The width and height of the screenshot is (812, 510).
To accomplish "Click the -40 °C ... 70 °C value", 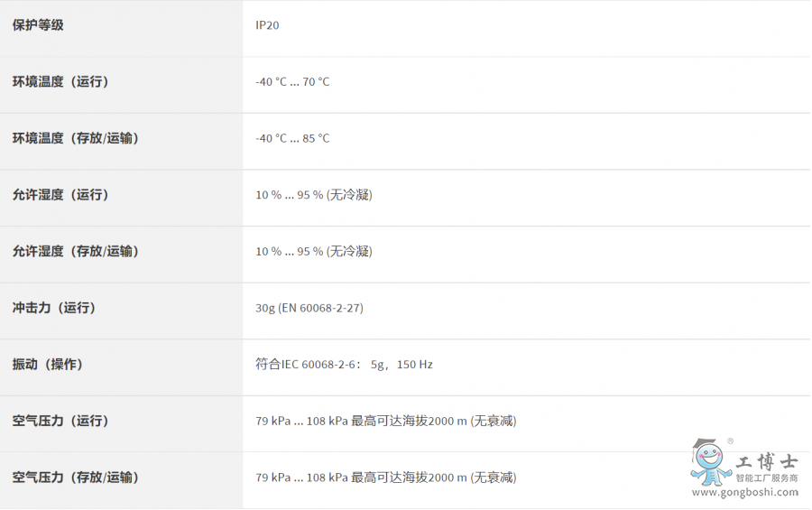I will pos(292,82).
